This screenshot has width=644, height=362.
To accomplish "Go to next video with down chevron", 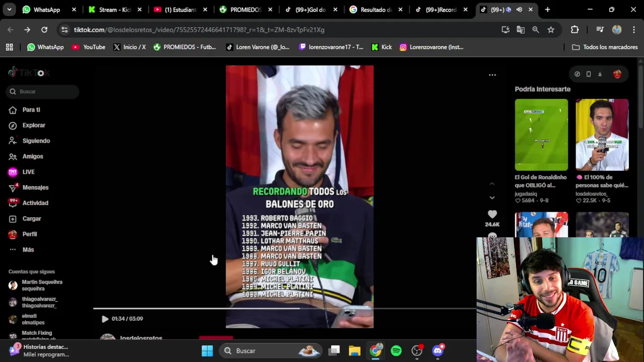I will (492, 198).
